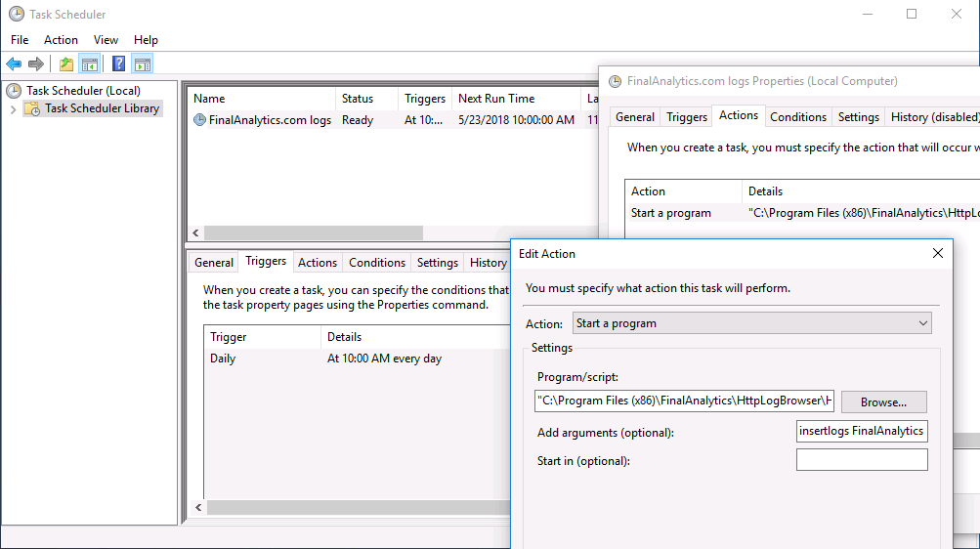Open the View menu
This screenshot has width=980, height=549.
pos(106,40)
